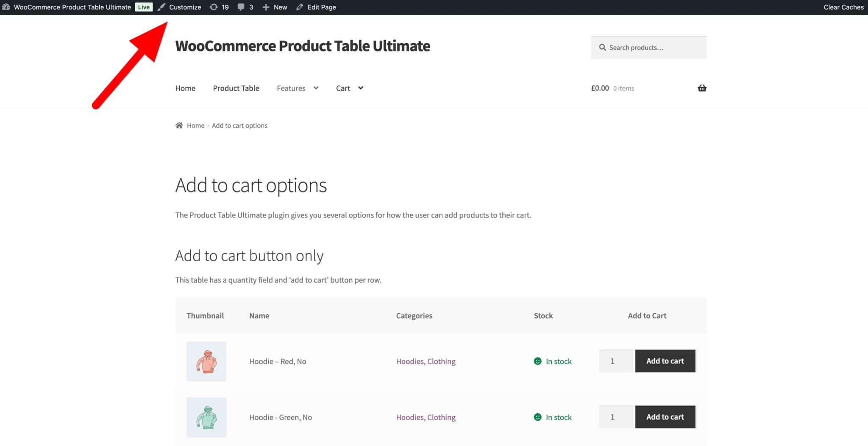Expand the Cart dropdown chevron
This screenshot has width=868, height=446.
tap(361, 88)
